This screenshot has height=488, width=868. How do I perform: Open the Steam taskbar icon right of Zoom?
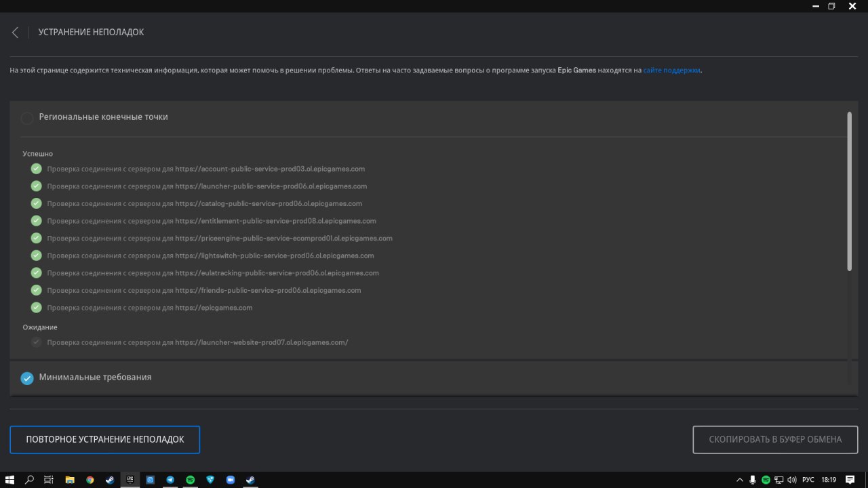(x=250, y=479)
